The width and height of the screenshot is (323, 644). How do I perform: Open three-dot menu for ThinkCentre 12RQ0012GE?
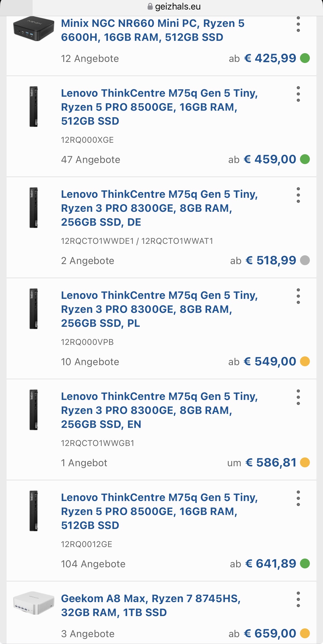298,498
